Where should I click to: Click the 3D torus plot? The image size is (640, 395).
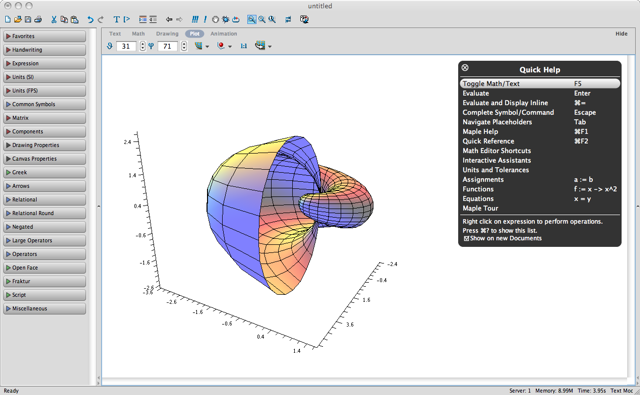[290, 214]
